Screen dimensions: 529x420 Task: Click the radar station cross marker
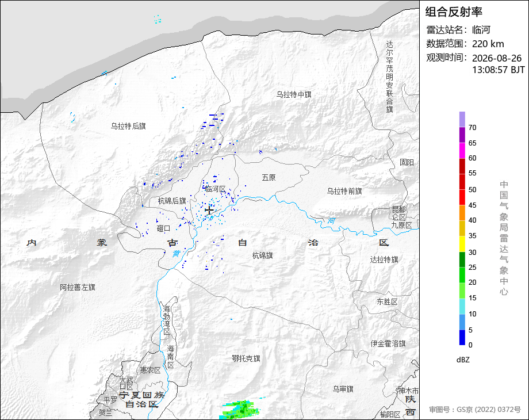coord(209,211)
